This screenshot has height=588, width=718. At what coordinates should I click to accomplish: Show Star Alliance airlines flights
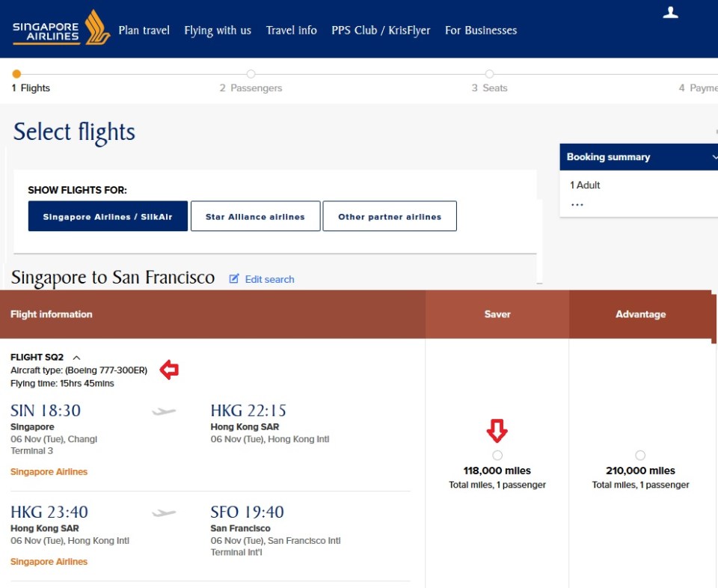255,216
